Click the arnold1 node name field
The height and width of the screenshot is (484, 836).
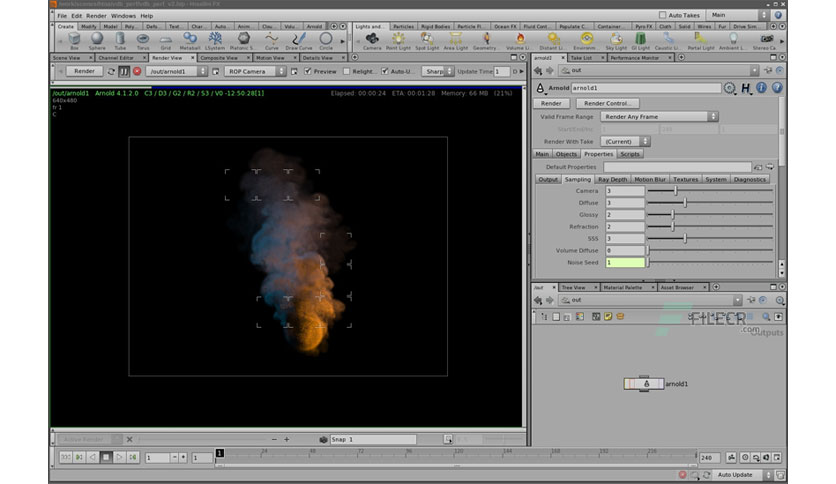tap(646, 88)
